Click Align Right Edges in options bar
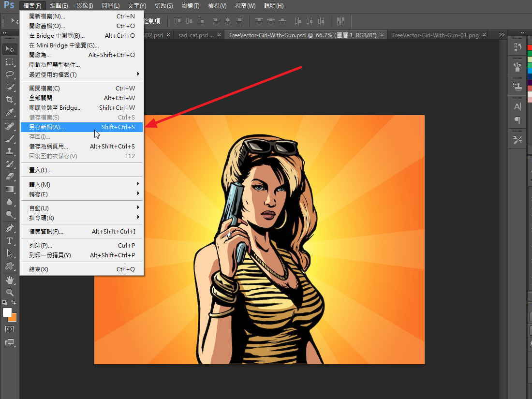Screen dimensions: 532x399 (x=239, y=21)
